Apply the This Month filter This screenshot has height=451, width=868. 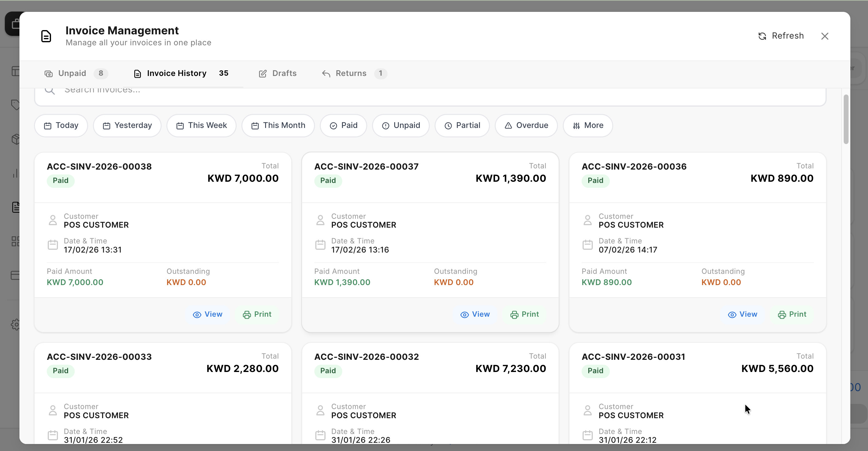(x=278, y=126)
